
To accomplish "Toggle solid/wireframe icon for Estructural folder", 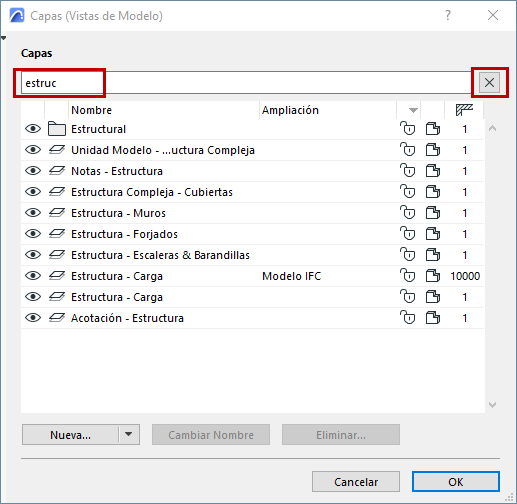I will (433, 129).
